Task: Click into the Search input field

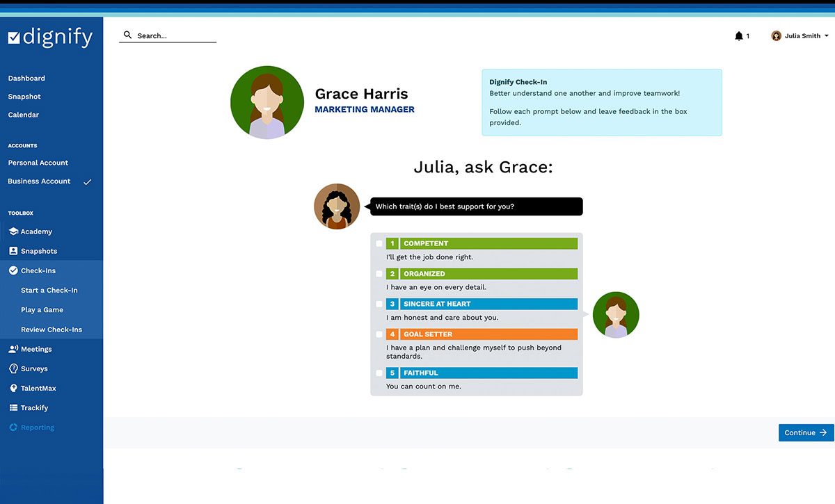Action: (x=174, y=35)
